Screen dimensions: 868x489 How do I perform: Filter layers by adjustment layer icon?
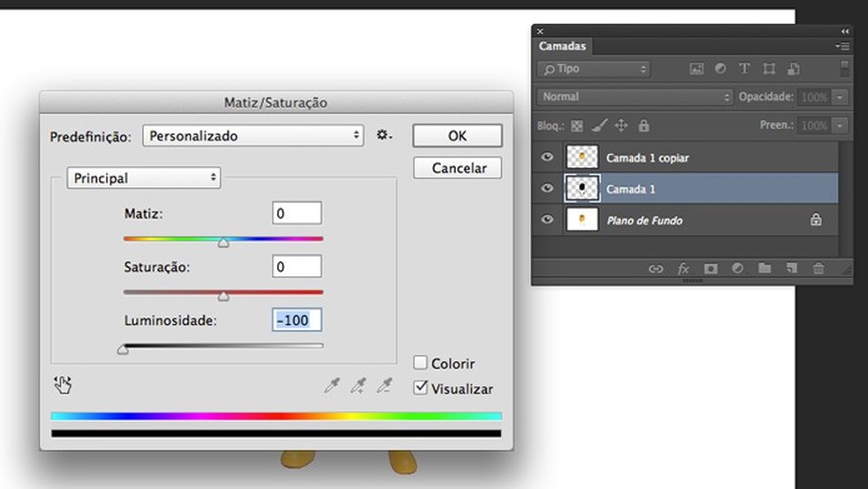pos(720,69)
